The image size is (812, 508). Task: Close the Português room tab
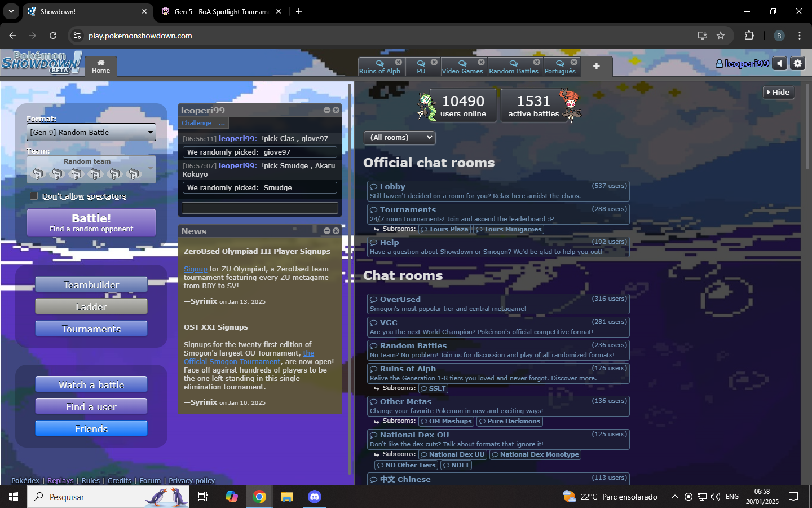pos(574,62)
